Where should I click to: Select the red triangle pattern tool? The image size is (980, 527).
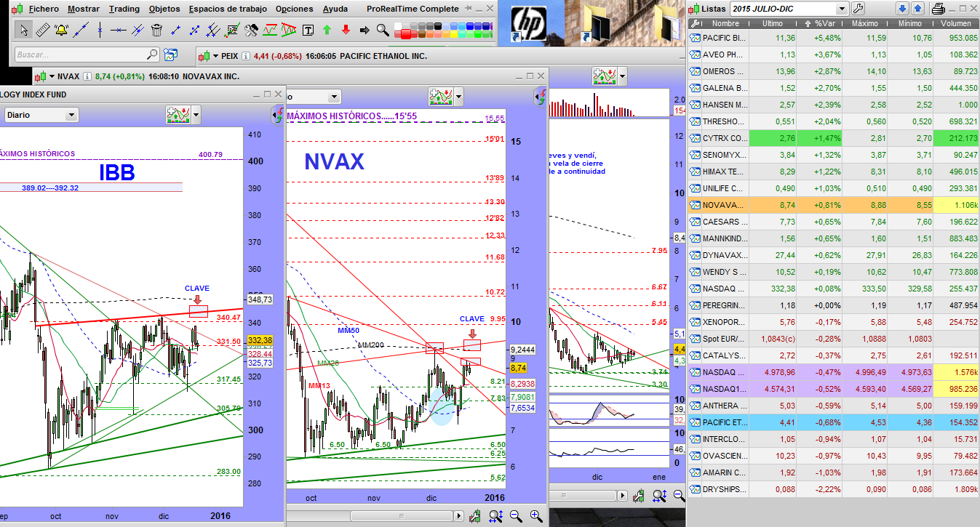coord(289,30)
